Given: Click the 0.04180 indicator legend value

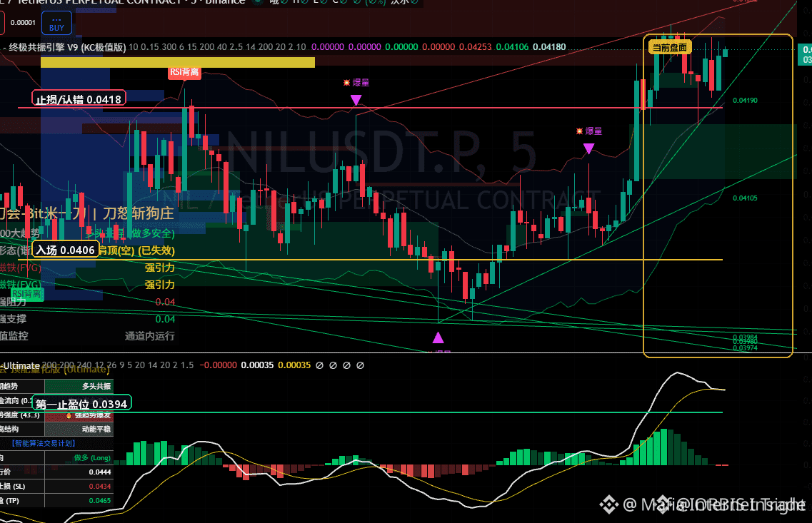Looking at the screenshot, I should [549, 47].
